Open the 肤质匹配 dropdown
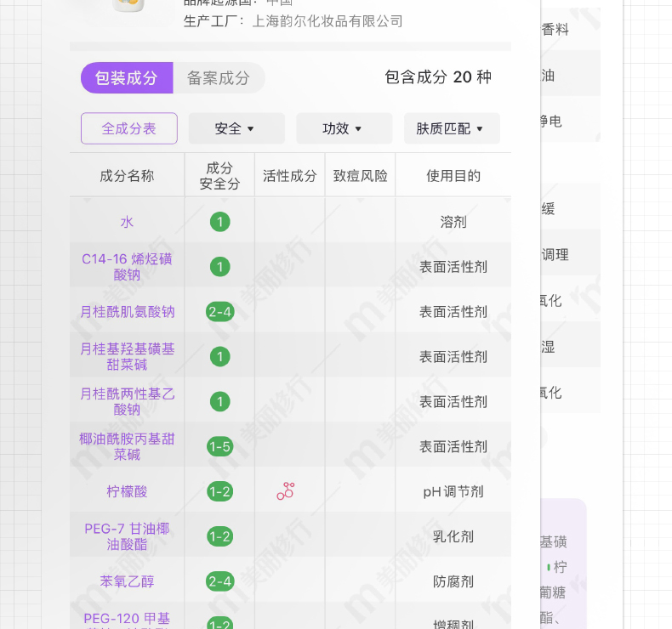 point(451,128)
